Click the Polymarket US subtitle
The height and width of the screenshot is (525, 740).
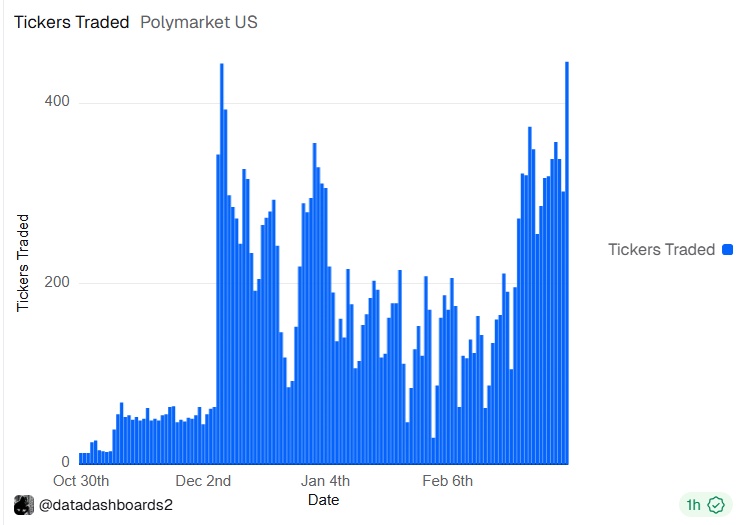pyautogui.click(x=198, y=22)
